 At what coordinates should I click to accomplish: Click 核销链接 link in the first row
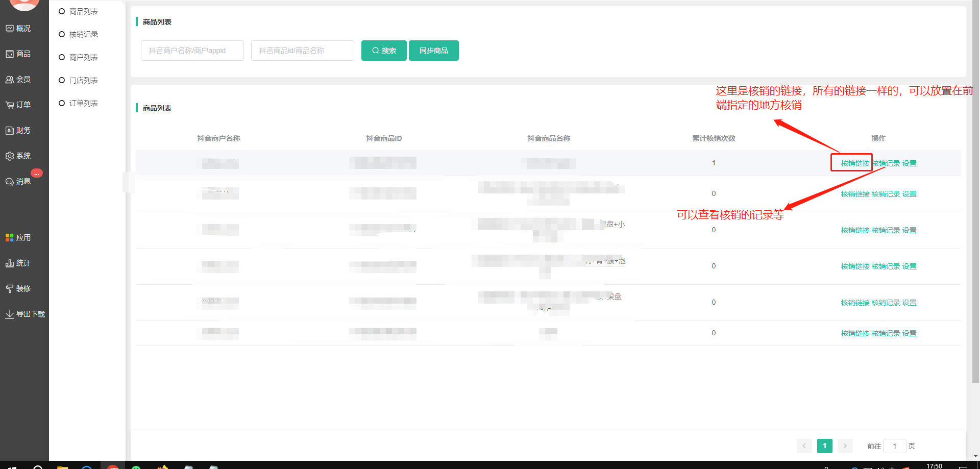pyautogui.click(x=855, y=163)
